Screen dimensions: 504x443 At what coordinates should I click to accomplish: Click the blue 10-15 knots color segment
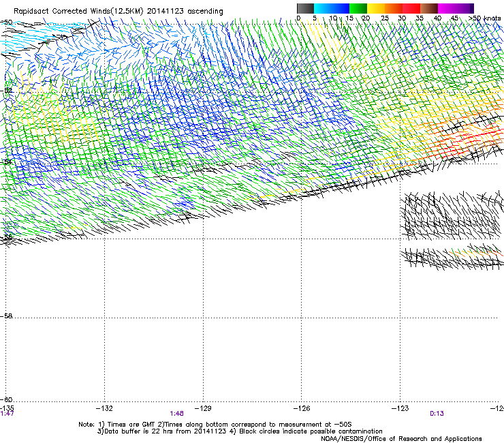(x=341, y=8)
